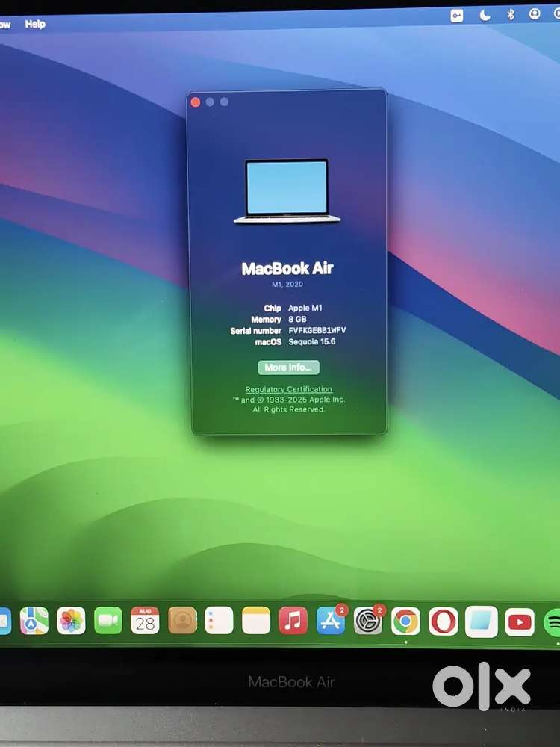Open Maps from the dock

pos(34,621)
